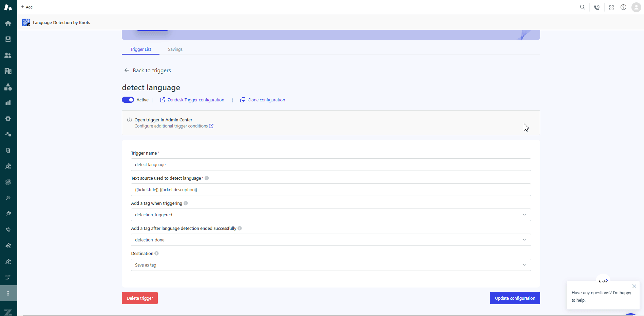This screenshot has height=316, width=644.
Task: Click the Zendesk logo at top left
Action: 8,7
